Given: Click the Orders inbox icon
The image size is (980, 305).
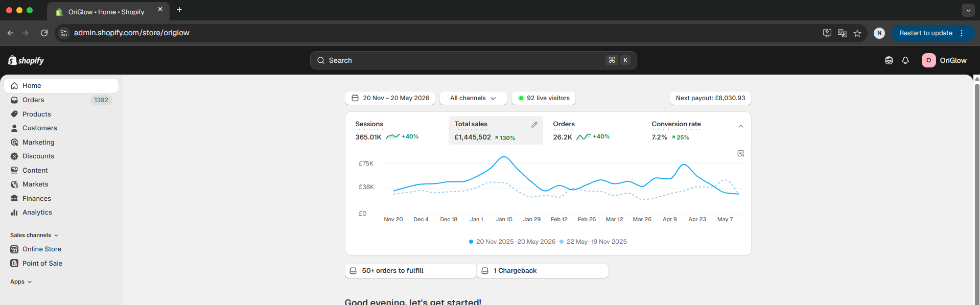Looking at the screenshot, I should (14, 100).
